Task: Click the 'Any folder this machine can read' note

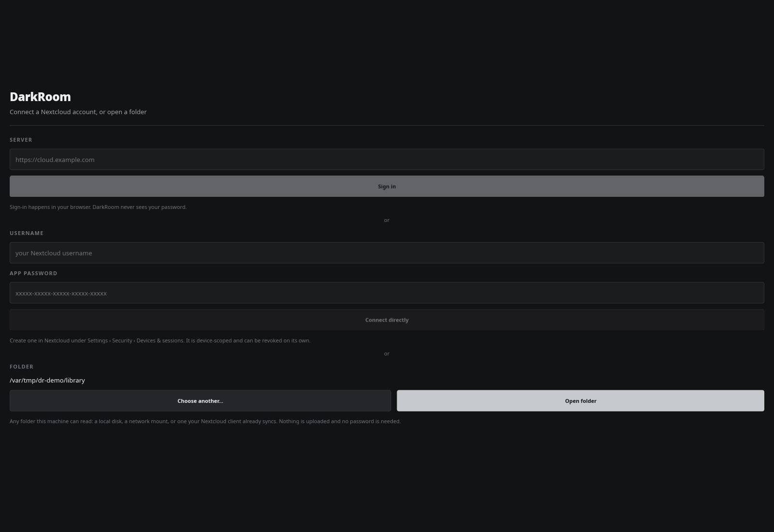Action: [x=205, y=421]
